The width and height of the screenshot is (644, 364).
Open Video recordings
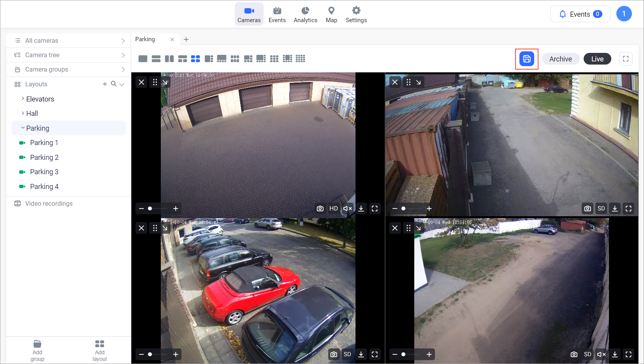[49, 203]
